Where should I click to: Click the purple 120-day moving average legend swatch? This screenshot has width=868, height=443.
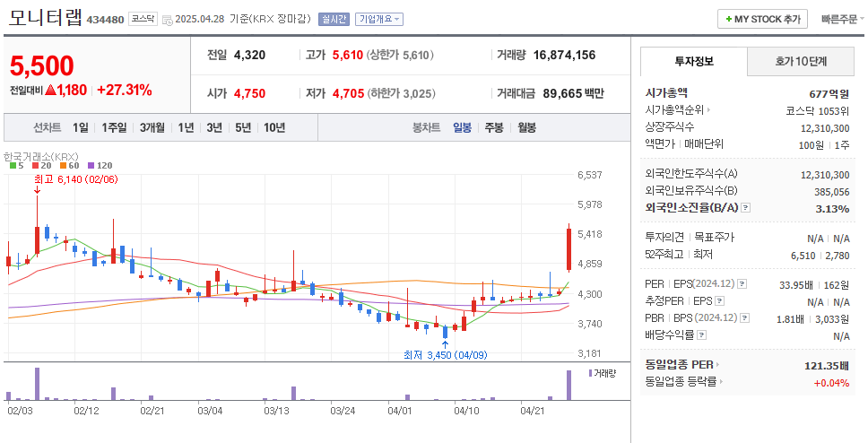pos(91,165)
